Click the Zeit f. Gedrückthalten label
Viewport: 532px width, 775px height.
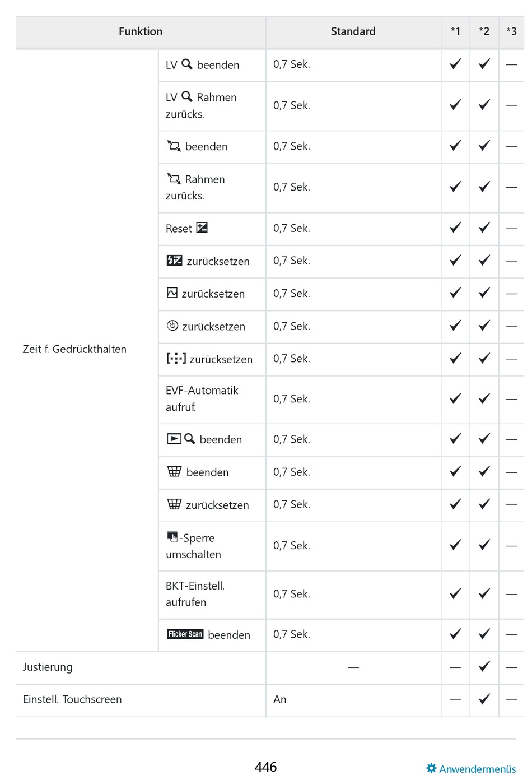[74, 349]
